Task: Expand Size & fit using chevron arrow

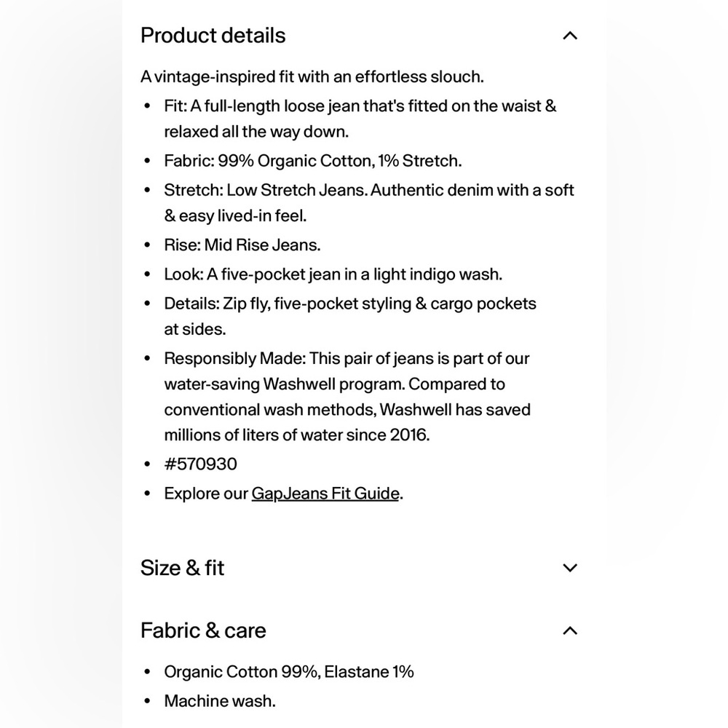Action: 570,567
